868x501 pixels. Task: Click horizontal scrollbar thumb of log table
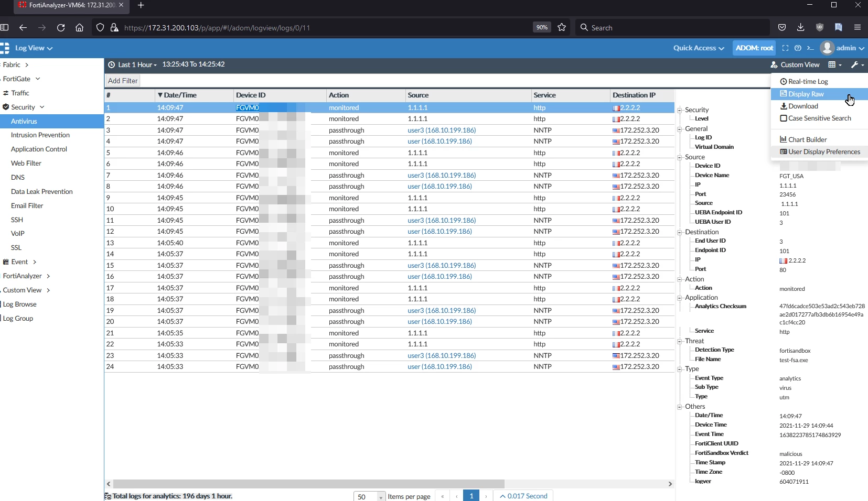308,484
